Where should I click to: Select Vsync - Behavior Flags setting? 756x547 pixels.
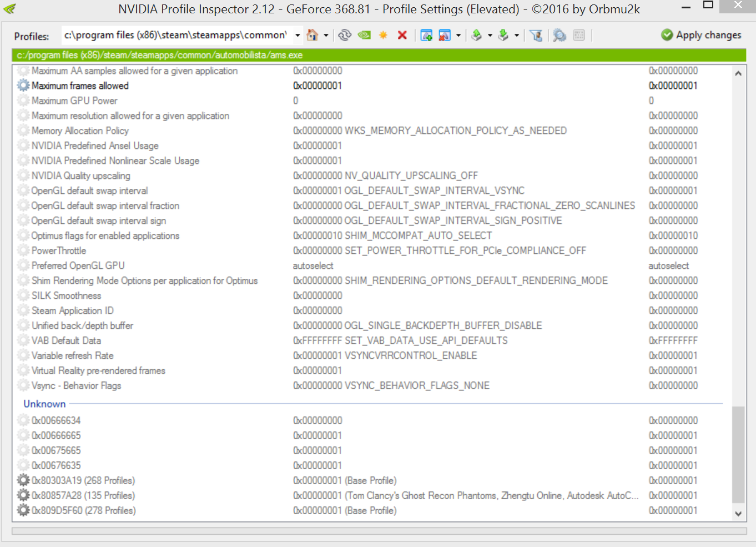pos(371,385)
